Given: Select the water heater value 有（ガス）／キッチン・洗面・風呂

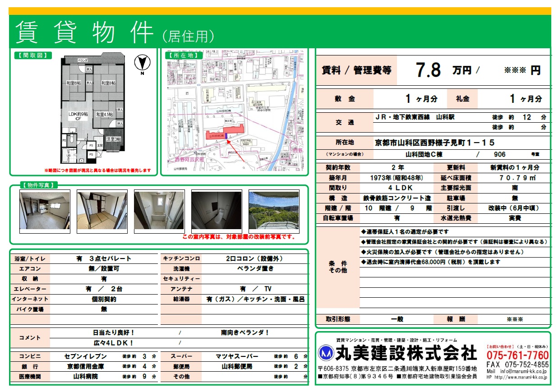Looking at the screenshot, I should pyautogui.click(x=256, y=299).
